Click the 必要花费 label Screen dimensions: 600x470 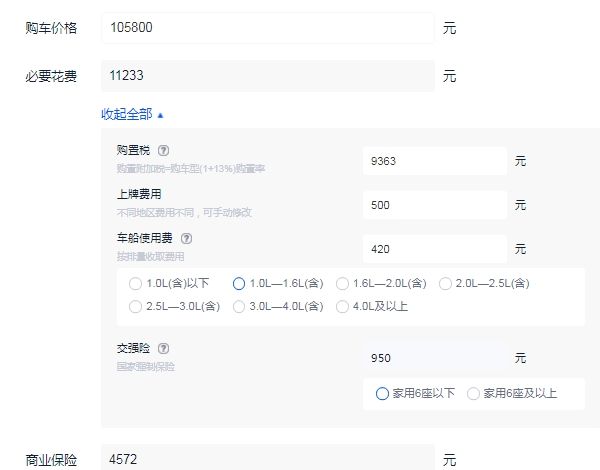pos(51,76)
